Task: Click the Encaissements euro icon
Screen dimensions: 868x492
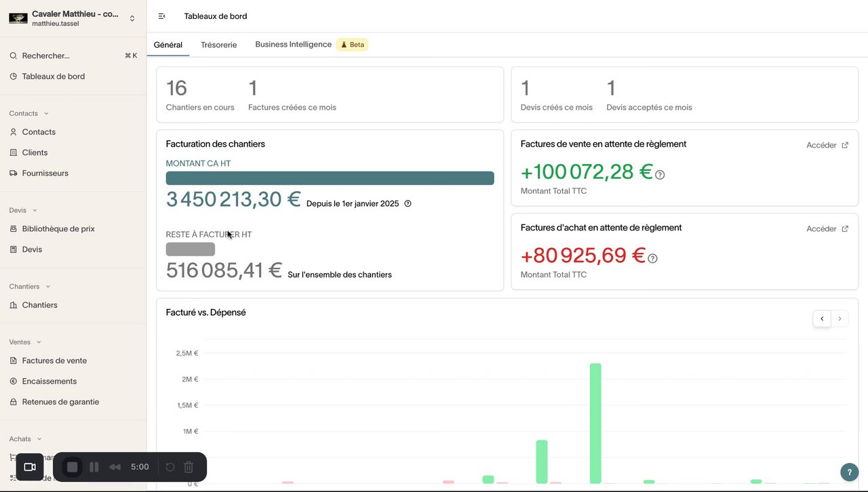Action: click(14, 382)
